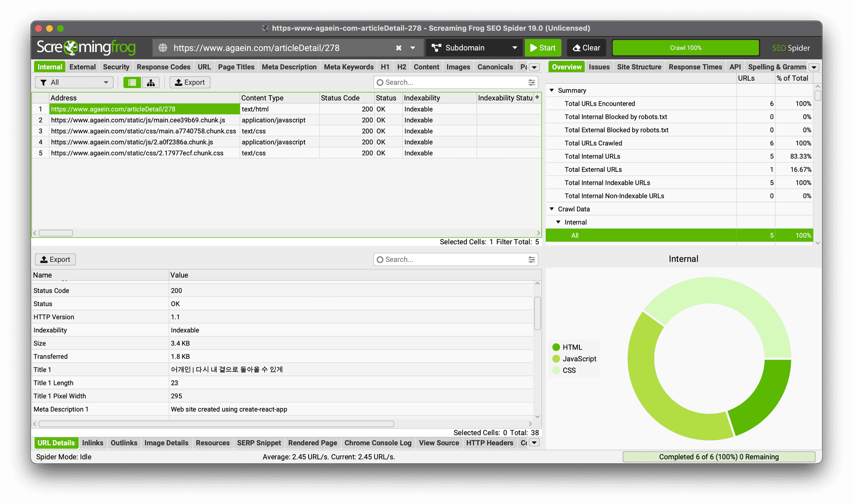853x504 pixels.
Task: Open lower search filter options icon
Action: coord(531,260)
